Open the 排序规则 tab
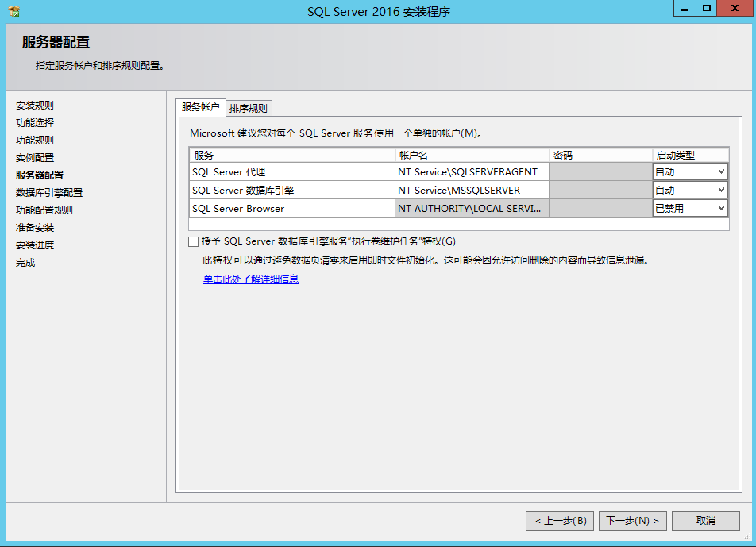 (249, 109)
